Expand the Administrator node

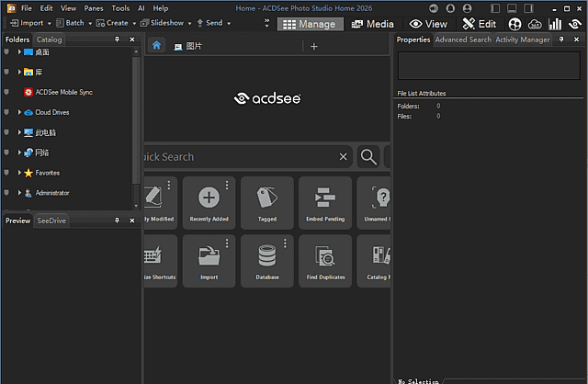(x=19, y=192)
